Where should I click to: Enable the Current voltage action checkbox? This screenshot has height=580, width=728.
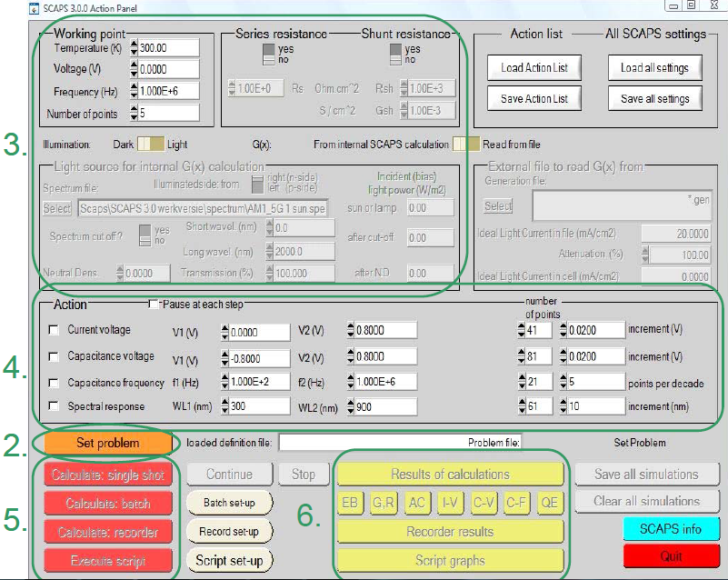tap(53, 329)
